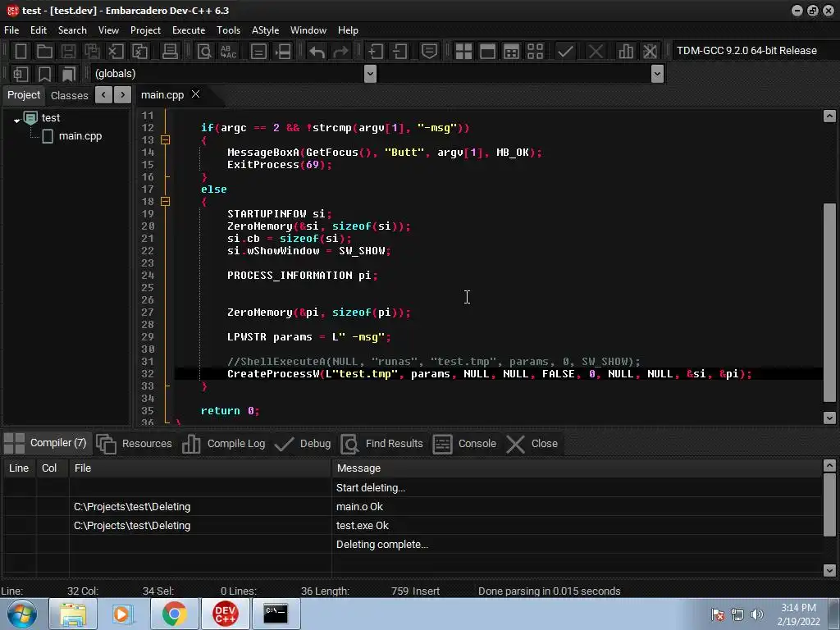Click the speech-bubble comment toolbar icon
The height and width of the screenshot is (630, 840).
(x=429, y=52)
